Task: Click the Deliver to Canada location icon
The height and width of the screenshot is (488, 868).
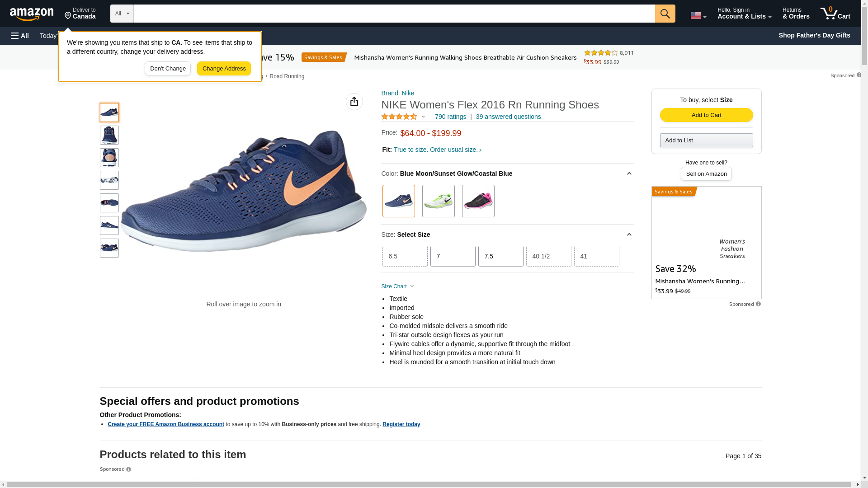Action: tap(68, 16)
